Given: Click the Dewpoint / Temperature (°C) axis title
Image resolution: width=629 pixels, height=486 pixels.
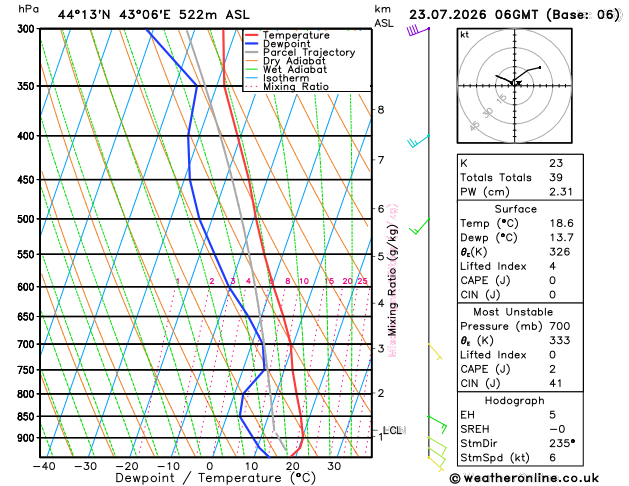Looking at the screenshot, I should tap(215, 478).
